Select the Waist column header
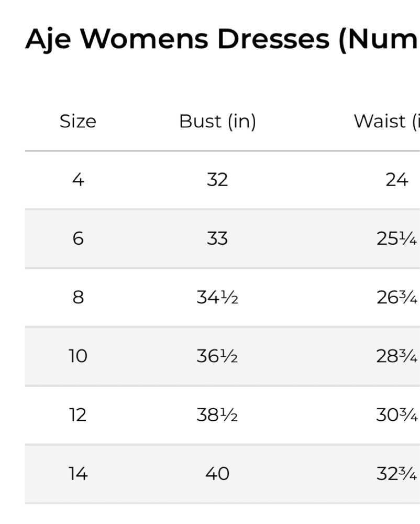The height and width of the screenshot is (524, 420). pyautogui.click(x=386, y=122)
